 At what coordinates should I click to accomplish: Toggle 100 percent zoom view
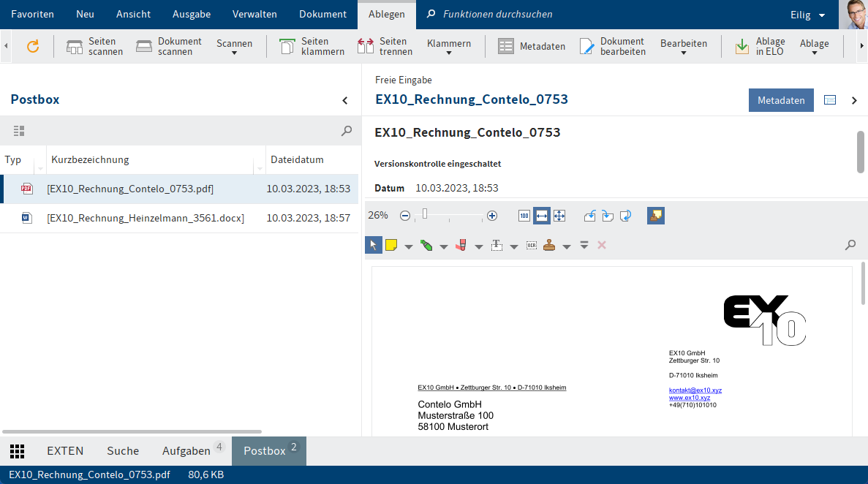(524, 216)
